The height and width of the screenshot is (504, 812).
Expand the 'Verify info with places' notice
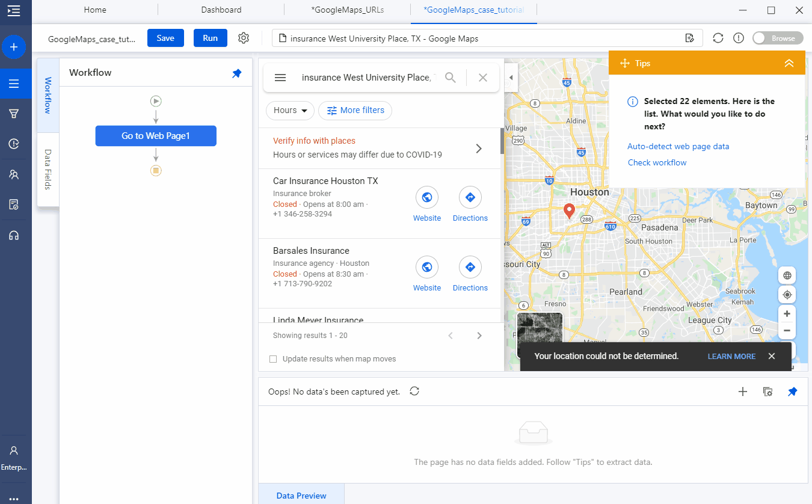[x=479, y=149]
